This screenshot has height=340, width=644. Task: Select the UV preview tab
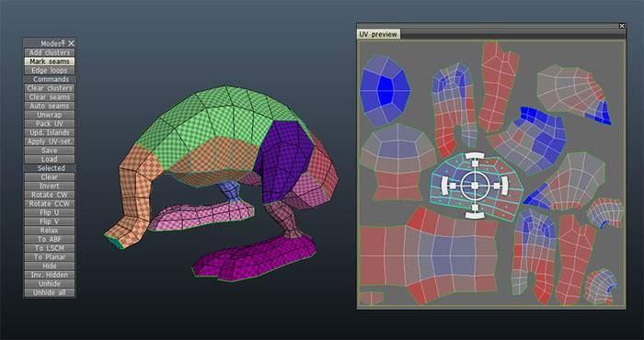click(378, 34)
